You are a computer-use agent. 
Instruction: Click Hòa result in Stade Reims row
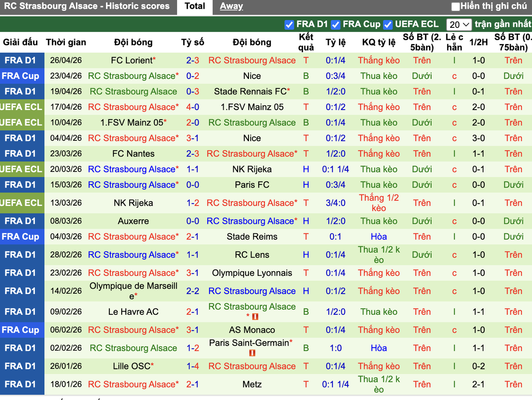[379, 236]
